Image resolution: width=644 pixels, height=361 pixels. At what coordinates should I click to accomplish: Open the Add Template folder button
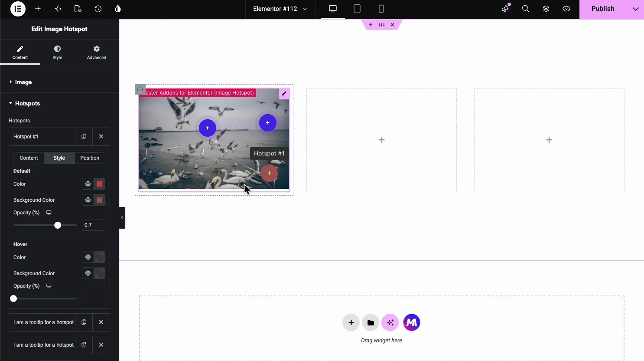coord(371,322)
